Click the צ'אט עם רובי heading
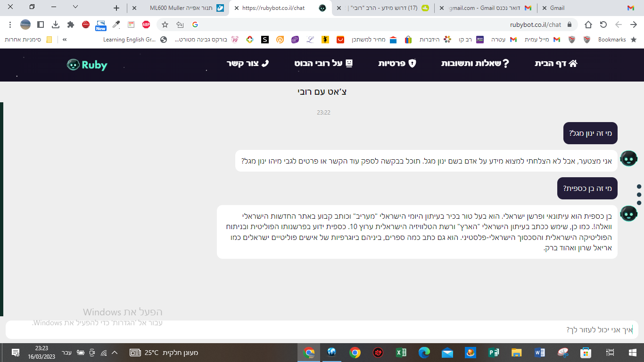644x362 pixels. 322,92
